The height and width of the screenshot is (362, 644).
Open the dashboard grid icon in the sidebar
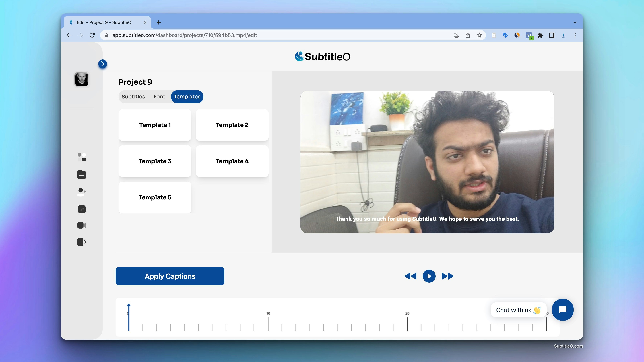tap(82, 157)
